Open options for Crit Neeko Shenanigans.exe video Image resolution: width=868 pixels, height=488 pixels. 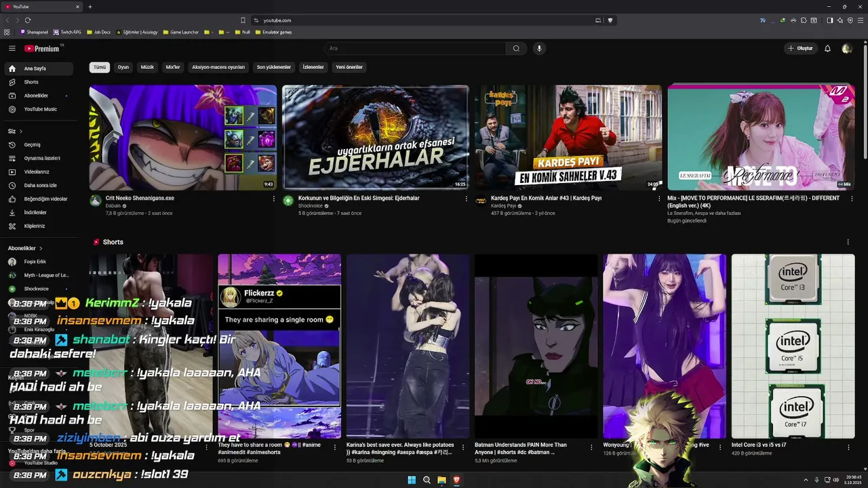click(x=274, y=199)
